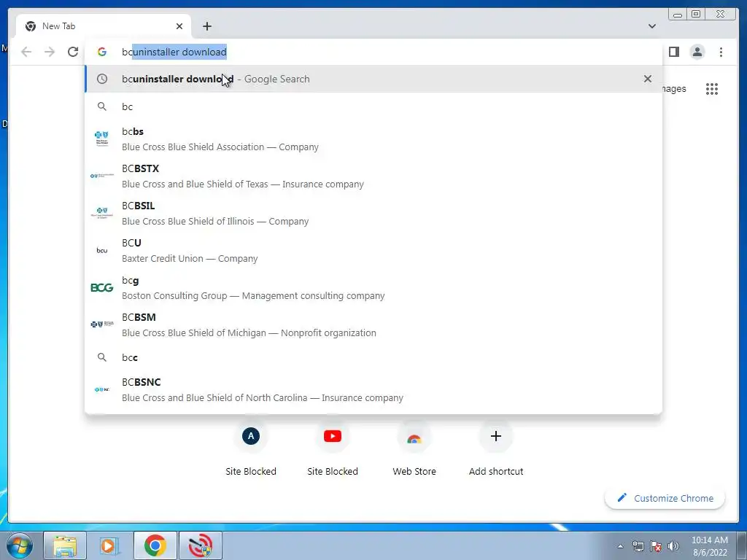This screenshot has width=747, height=560.
Task: Toggle the side panel icon
Action: [673, 52]
